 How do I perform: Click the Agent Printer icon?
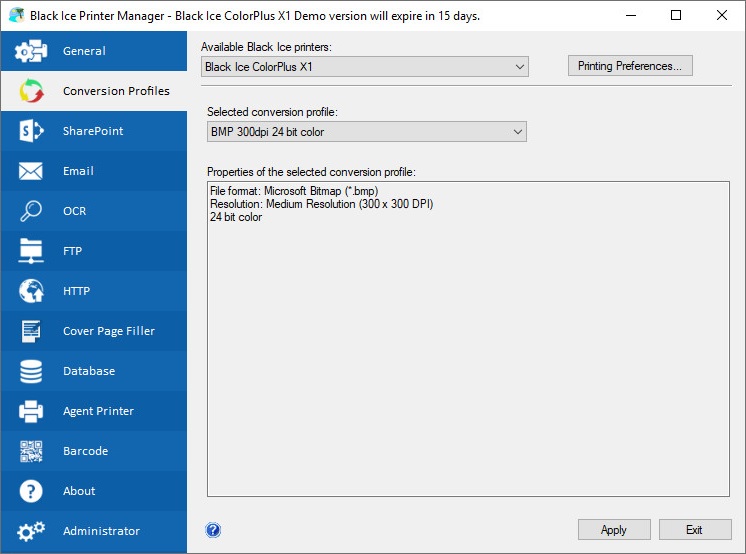coord(31,411)
